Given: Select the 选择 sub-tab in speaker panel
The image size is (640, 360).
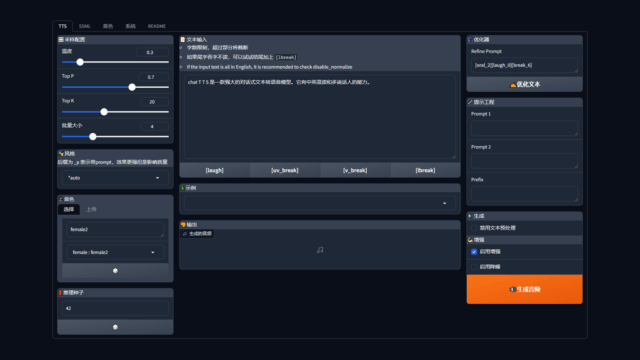Looking at the screenshot, I should 69,209.
